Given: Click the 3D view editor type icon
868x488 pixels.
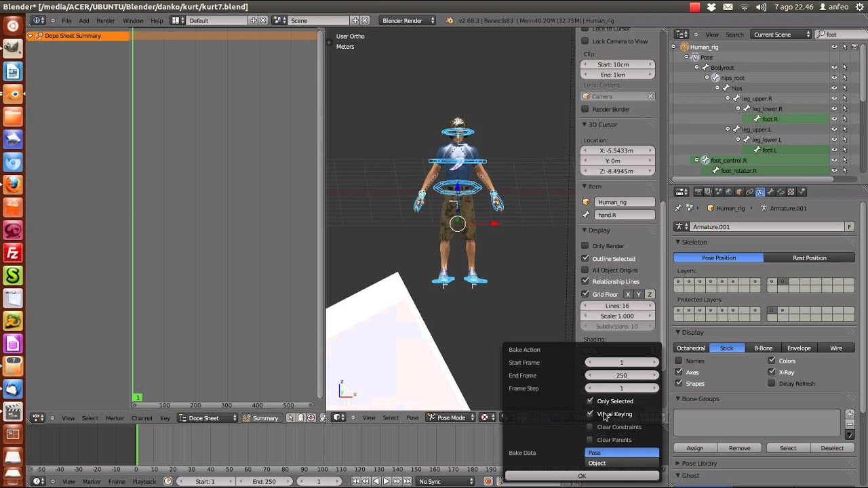Looking at the screenshot, I should [x=338, y=418].
